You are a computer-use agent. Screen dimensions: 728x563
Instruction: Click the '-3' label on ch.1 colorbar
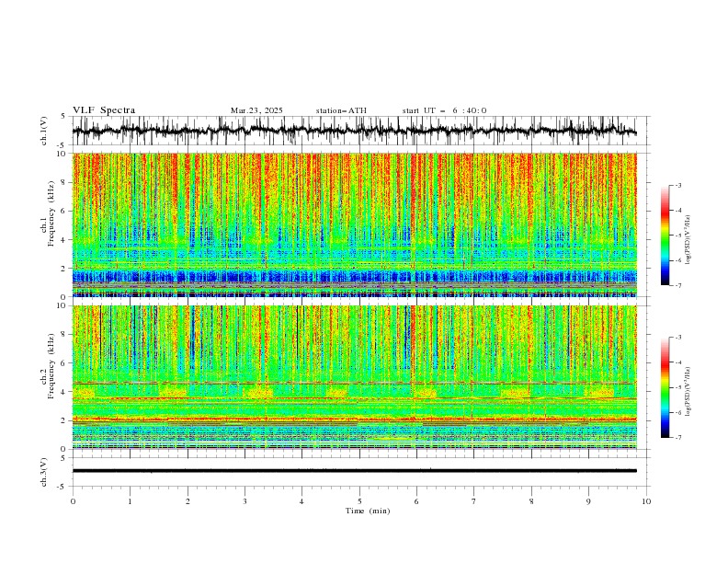678,185
